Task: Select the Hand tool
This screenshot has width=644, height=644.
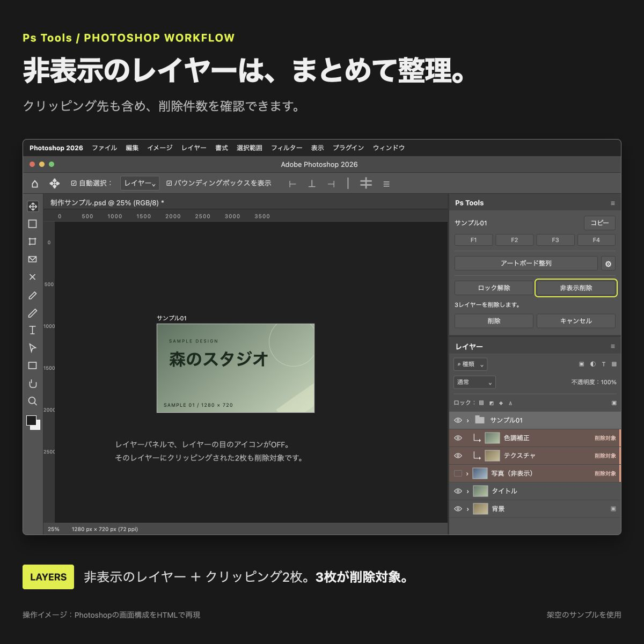Action: click(x=33, y=383)
